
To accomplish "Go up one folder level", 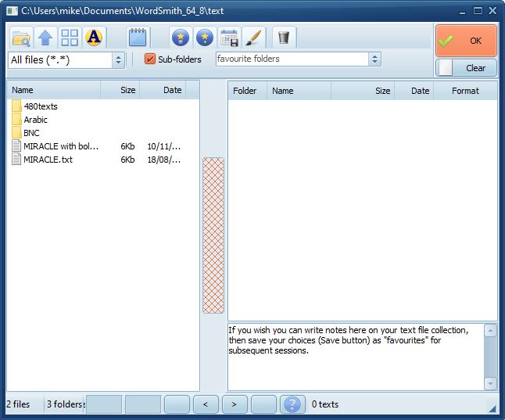I will (45, 38).
